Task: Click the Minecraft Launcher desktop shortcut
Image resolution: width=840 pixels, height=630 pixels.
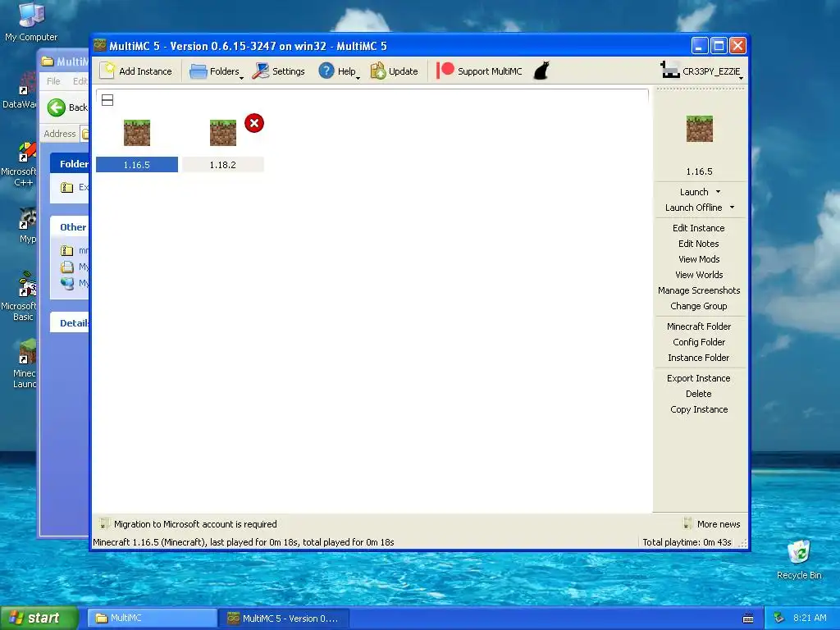Action: (x=24, y=364)
